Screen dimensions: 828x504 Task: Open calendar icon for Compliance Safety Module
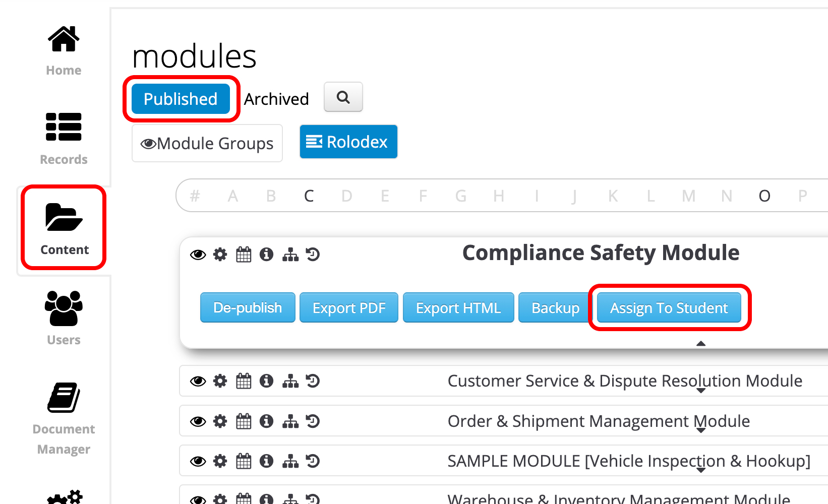coord(244,255)
